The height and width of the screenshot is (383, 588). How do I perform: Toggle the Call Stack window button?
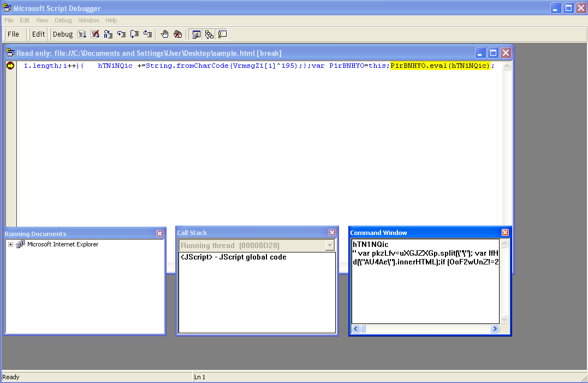(x=209, y=34)
